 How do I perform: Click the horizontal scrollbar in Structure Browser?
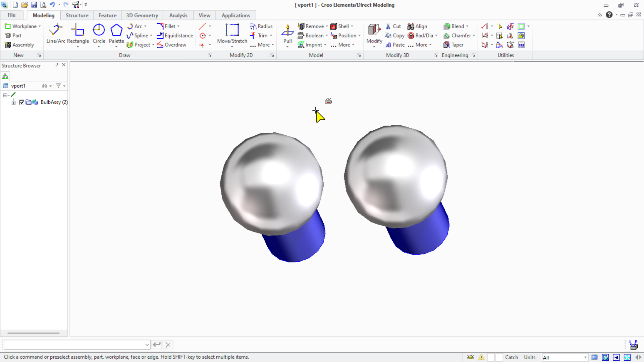click(x=33, y=333)
